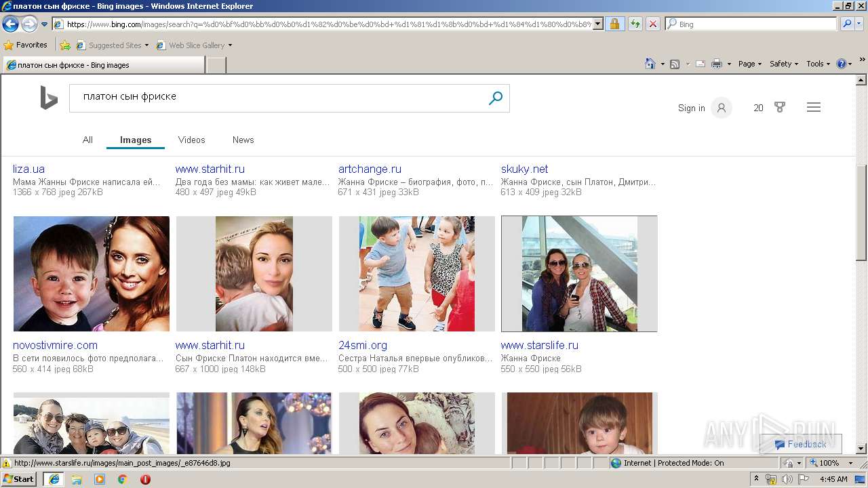Print the page with the printer icon
Image resolution: width=868 pixels, height=488 pixels.
(717, 64)
